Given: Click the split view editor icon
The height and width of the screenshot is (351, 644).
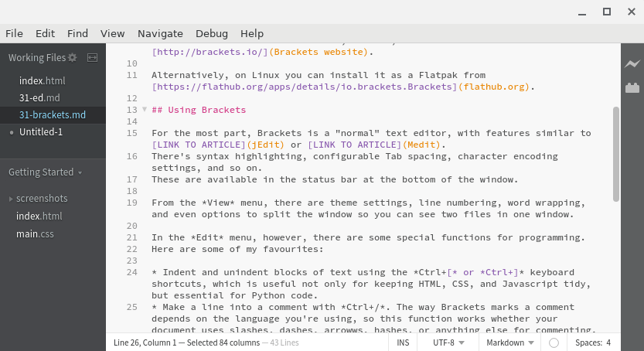Looking at the screenshot, I should coord(92,58).
